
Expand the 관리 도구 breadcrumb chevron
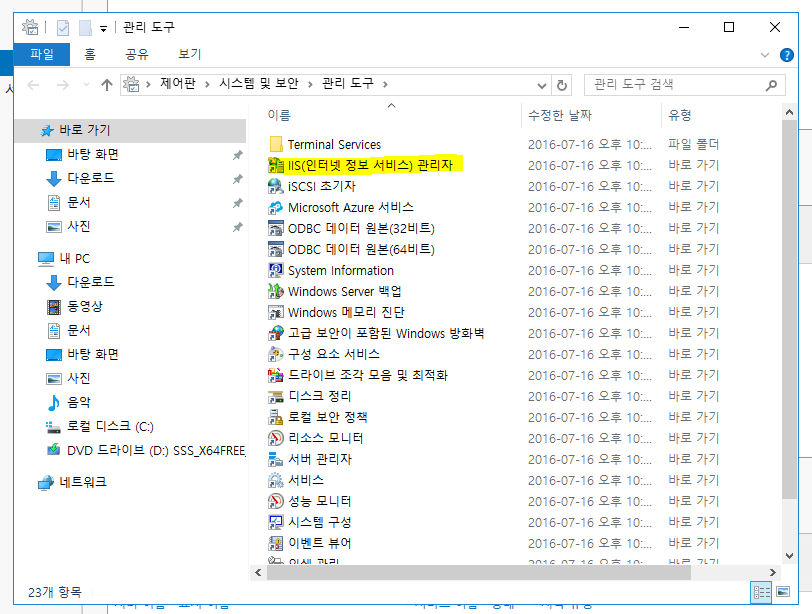coord(385,84)
